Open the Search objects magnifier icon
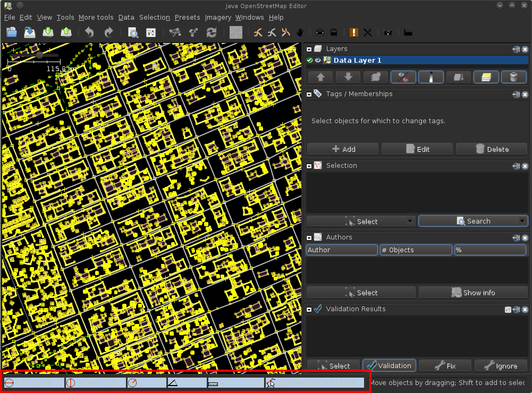Screen dimensions: 532x393 (133, 32)
